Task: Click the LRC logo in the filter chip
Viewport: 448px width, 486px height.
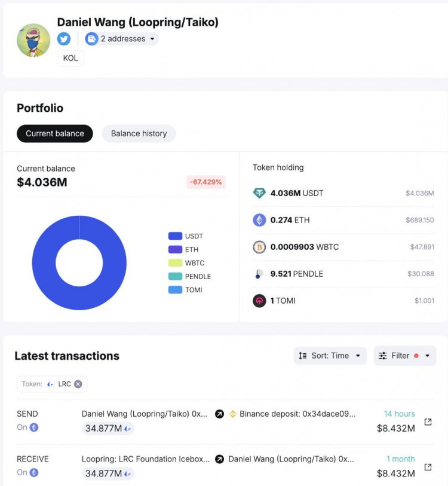Action: pyautogui.click(x=50, y=384)
